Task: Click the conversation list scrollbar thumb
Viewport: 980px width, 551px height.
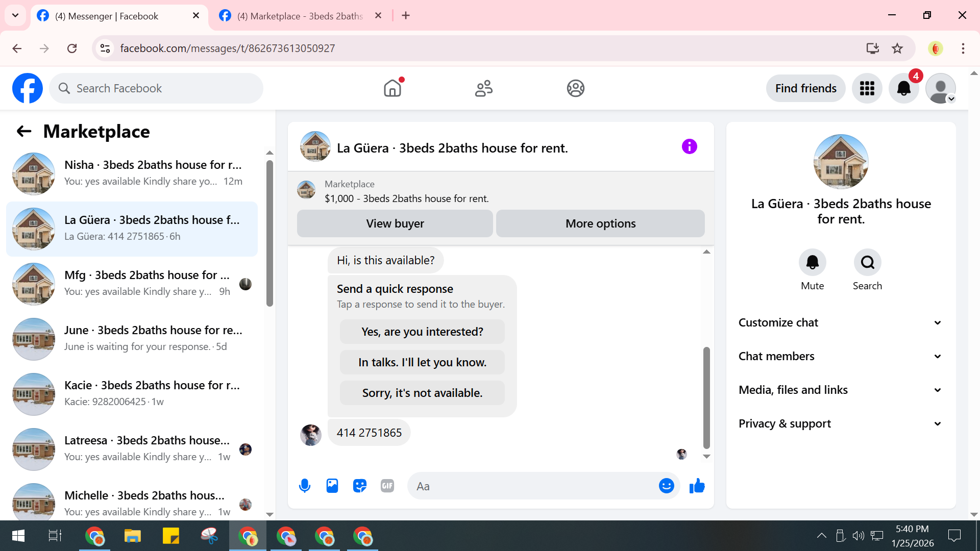Action: tap(269, 233)
